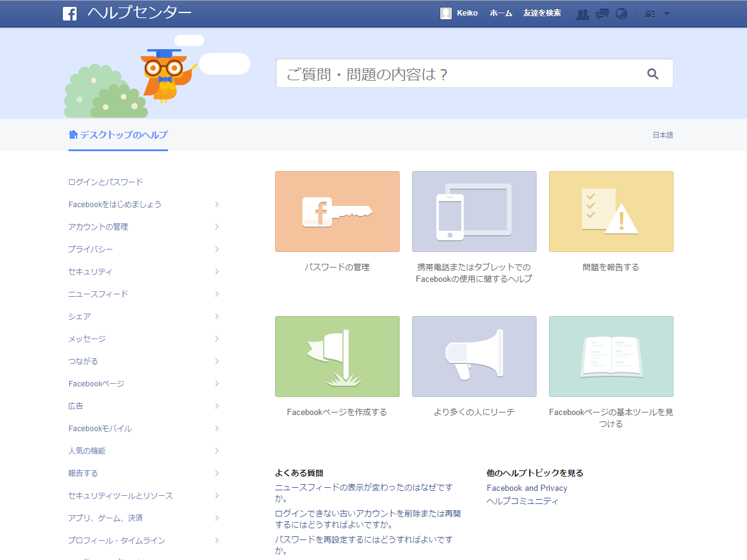Click the ヘルプセンター header title
The image size is (747, 560).
pyautogui.click(x=139, y=13)
